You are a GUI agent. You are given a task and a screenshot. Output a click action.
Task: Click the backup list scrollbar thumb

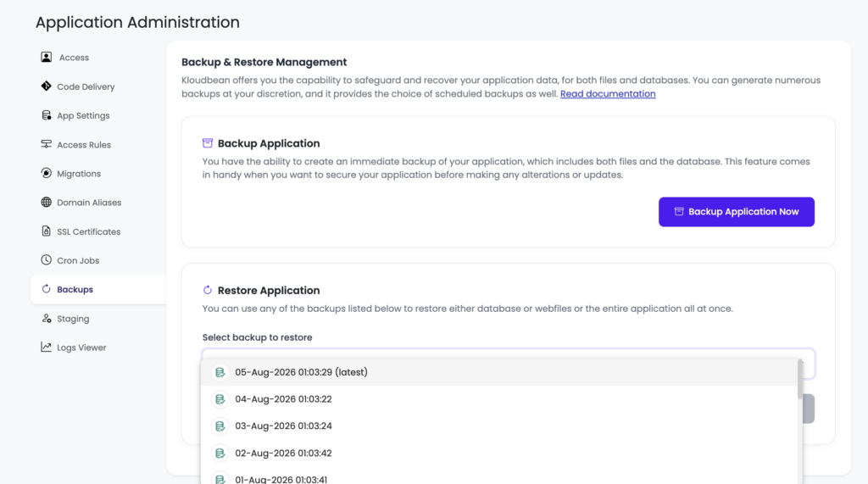[x=800, y=380]
